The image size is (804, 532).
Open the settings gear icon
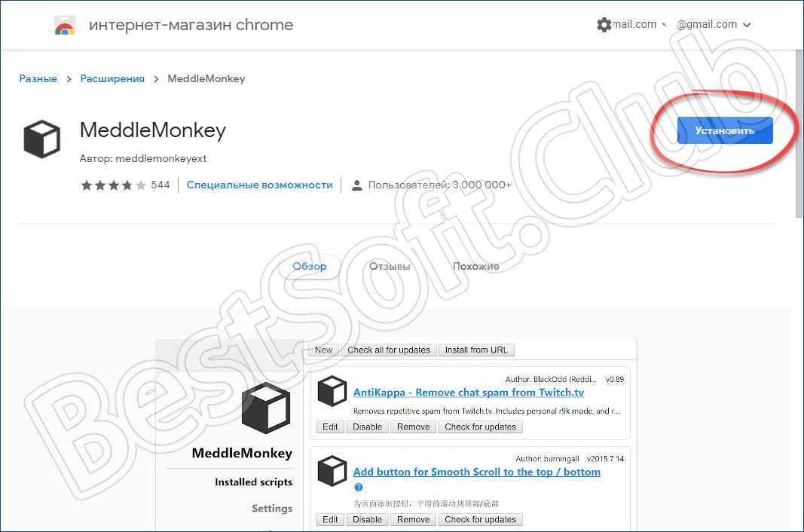point(604,25)
